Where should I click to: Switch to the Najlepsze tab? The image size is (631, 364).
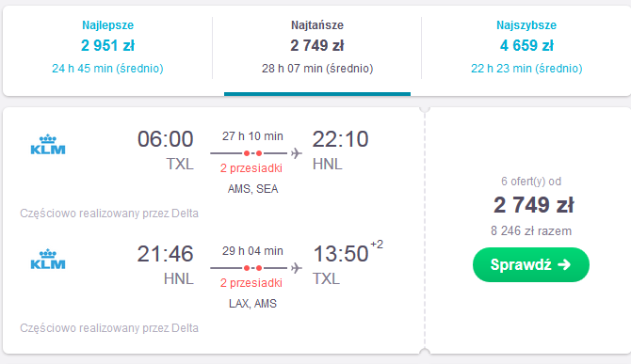click(x=108, y=47)
